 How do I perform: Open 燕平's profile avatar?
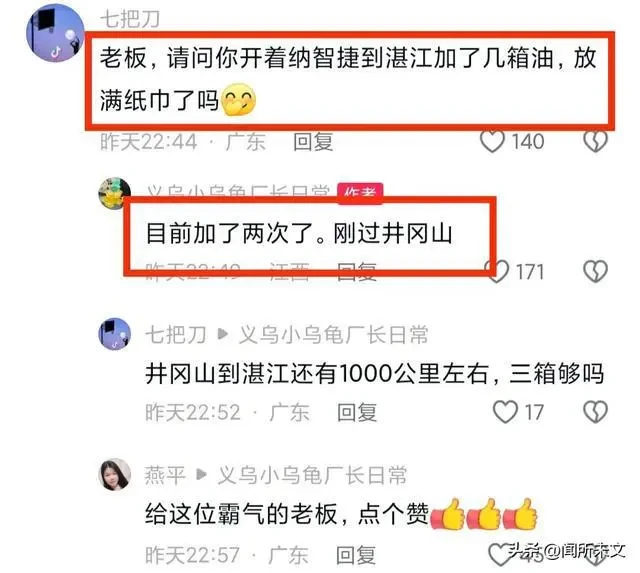click(x=116, y=474)
